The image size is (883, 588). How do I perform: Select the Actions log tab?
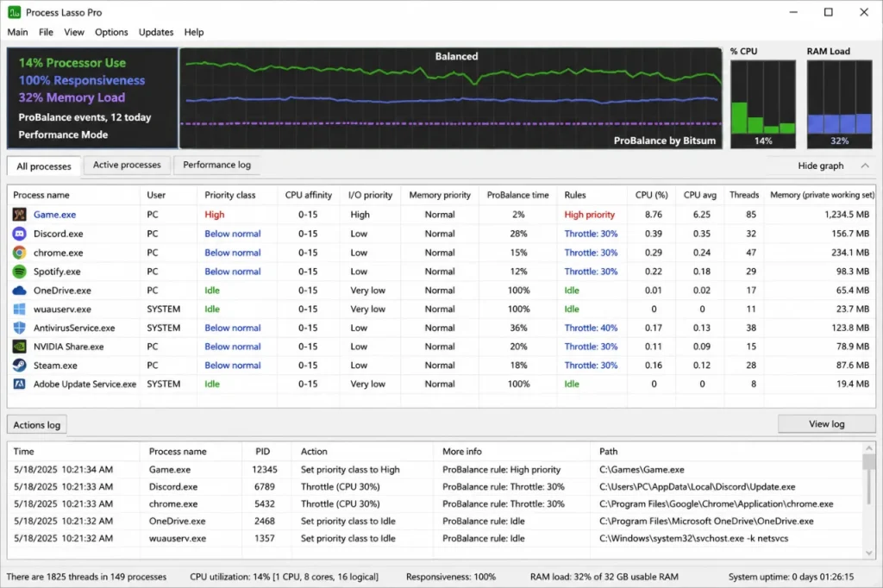[36, 425]
